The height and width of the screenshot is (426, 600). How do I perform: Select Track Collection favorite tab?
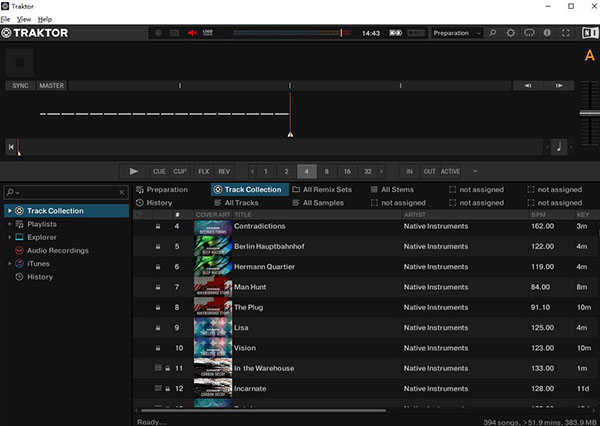pyautogui.click(x=249, y=189)
